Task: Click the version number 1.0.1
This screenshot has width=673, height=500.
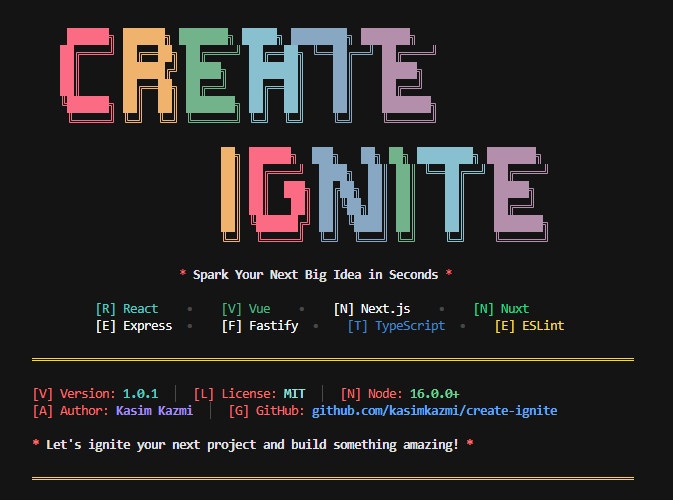Action: click(x=143, y=394)
